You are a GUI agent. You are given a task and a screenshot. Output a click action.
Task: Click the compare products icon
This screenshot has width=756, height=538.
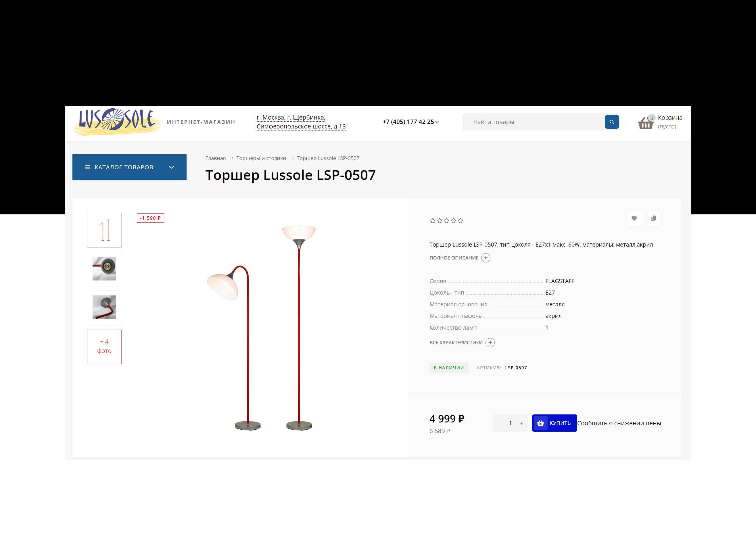[x=653, y=218]
